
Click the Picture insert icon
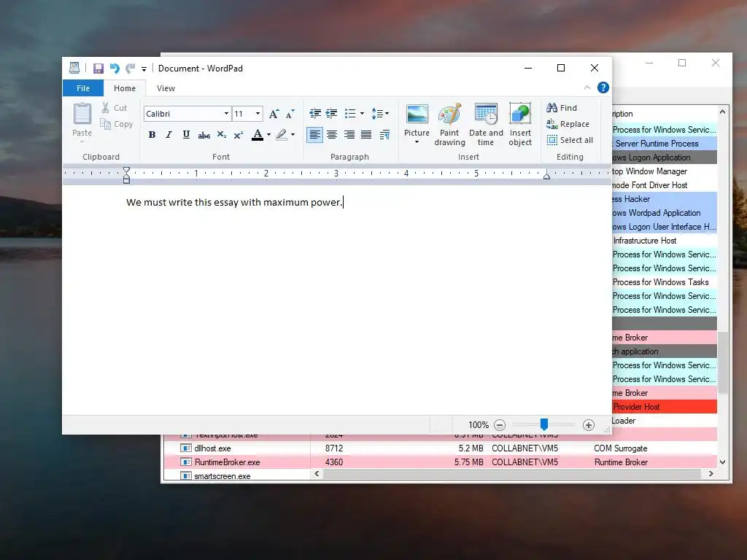click(417, 114)
